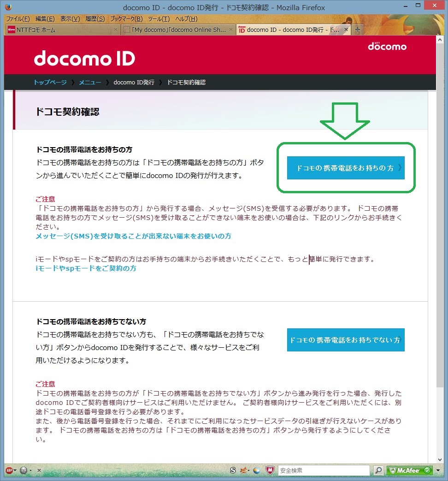The width and height of the screenshot is (448, 481).
Task: Click the docomo ID tab favicon
Action: [x=242, y=30]
